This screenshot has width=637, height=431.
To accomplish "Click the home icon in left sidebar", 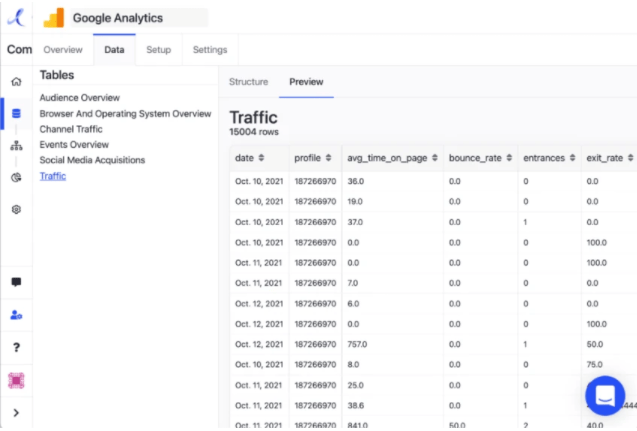I will [x=16, y=82].
